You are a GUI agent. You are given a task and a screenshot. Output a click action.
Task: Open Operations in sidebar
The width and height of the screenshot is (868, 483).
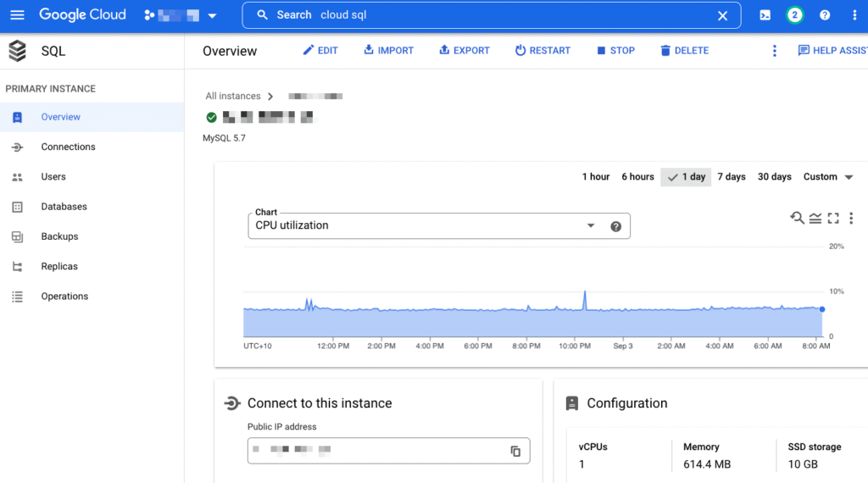click(92, 296)
